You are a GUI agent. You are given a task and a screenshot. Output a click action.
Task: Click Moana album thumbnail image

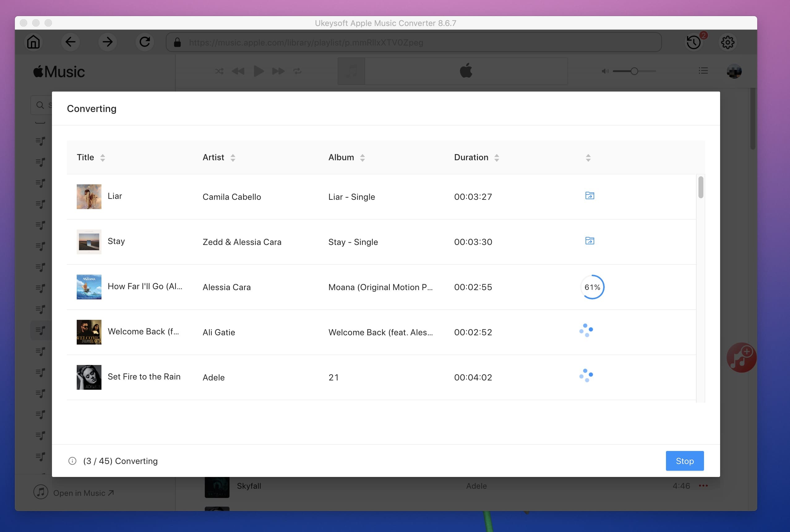[89, 287]
